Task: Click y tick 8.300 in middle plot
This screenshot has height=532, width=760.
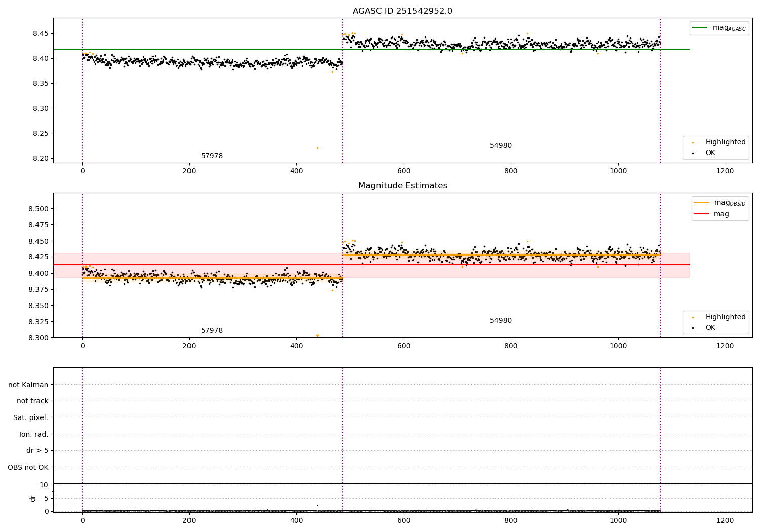Action: point(38,338)
